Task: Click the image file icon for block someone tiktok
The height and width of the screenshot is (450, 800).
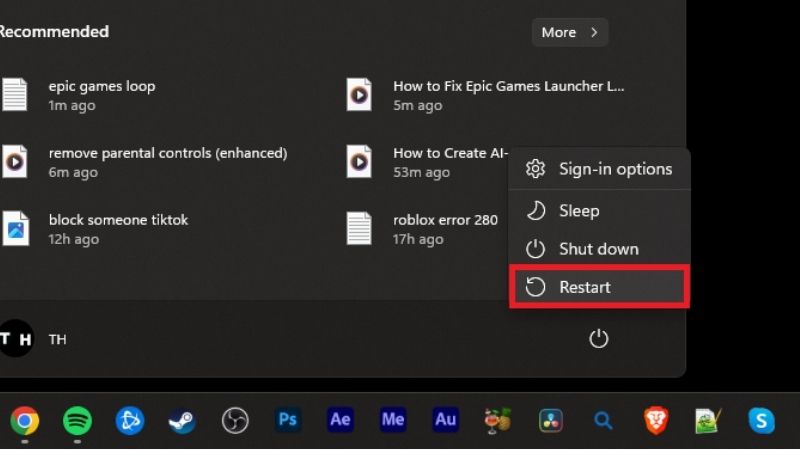Action: pos(16,228)
